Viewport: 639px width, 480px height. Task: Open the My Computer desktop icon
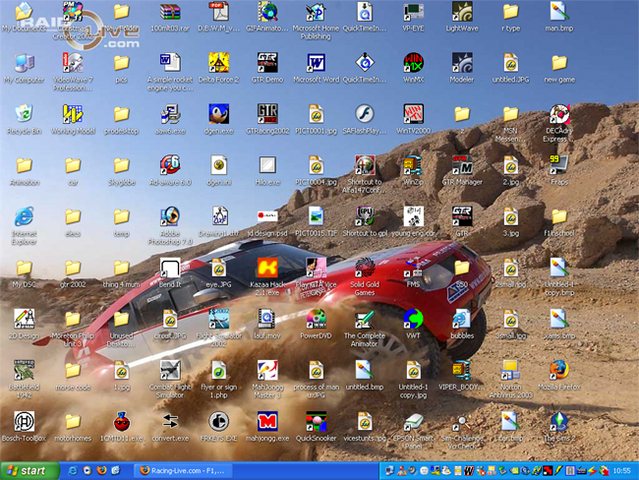[24, 63]
